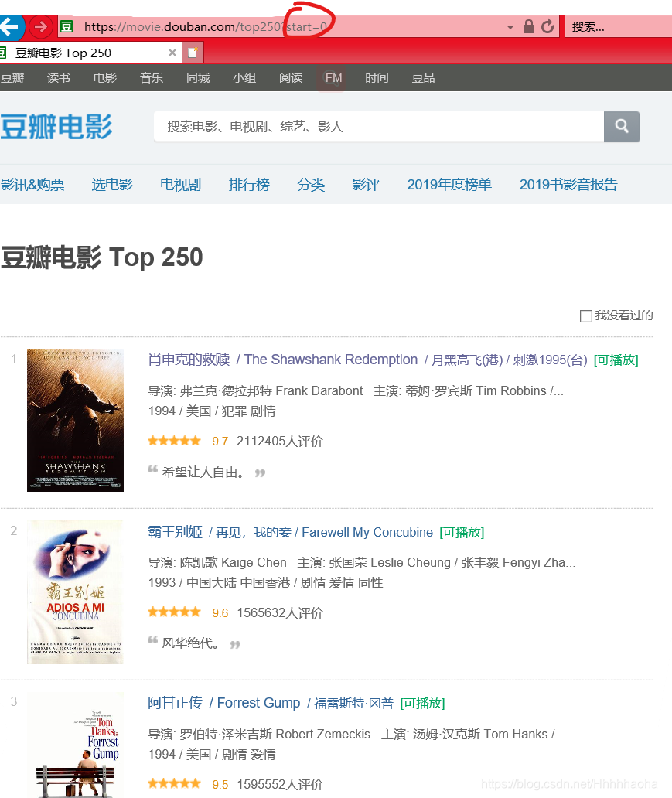Click the Shawshank Redemption poster
Viewport: 672px width, 798px height.
(75, 420)
